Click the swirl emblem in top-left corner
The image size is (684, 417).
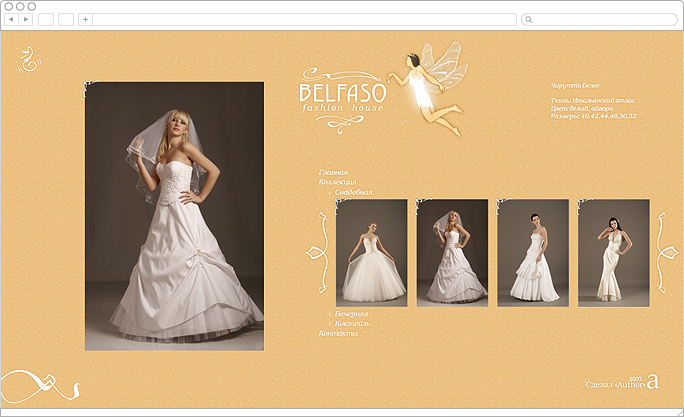click(29, 59)
